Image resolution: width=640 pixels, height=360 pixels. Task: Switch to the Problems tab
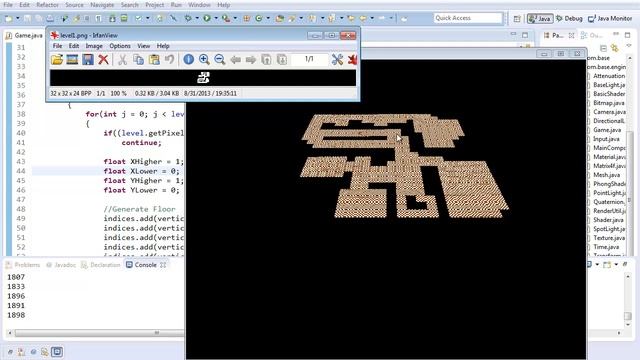point(23,265)
